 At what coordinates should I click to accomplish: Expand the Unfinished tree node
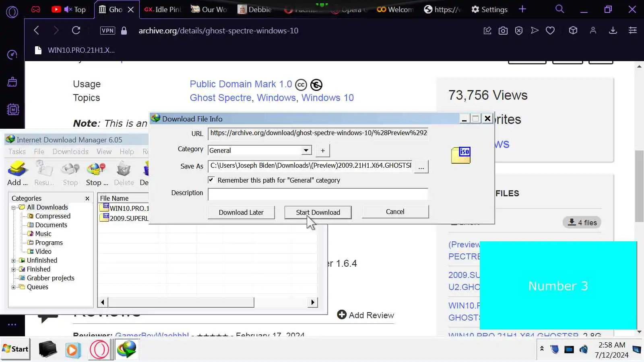click(x=13, y=261)
